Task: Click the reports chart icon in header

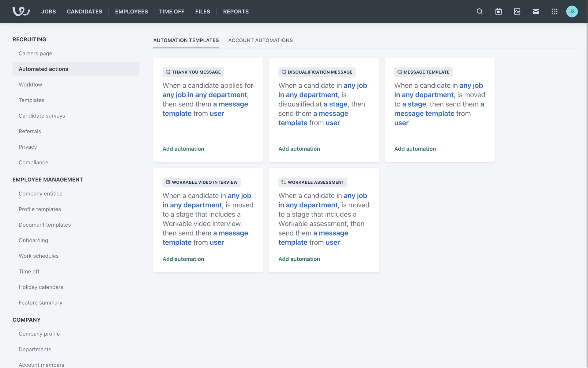Action: click(x=517, y=11)
